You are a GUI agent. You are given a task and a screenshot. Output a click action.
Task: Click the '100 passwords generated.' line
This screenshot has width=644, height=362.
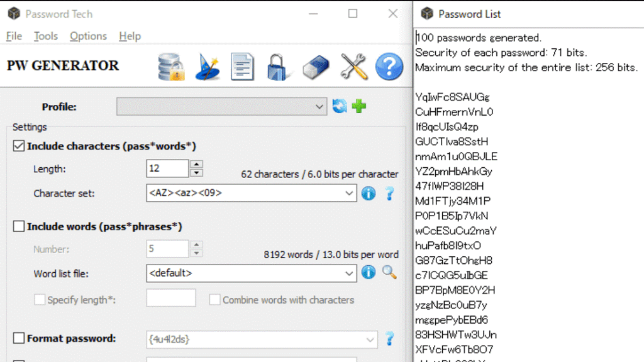coord(479,38)
